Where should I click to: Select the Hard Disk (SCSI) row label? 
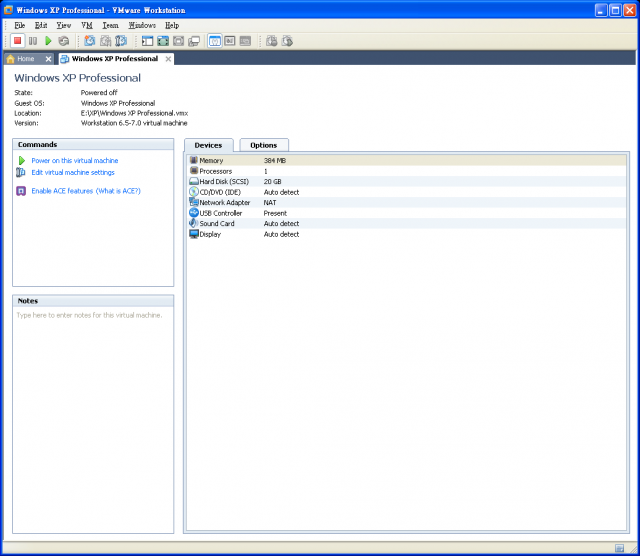coord(224,182)
